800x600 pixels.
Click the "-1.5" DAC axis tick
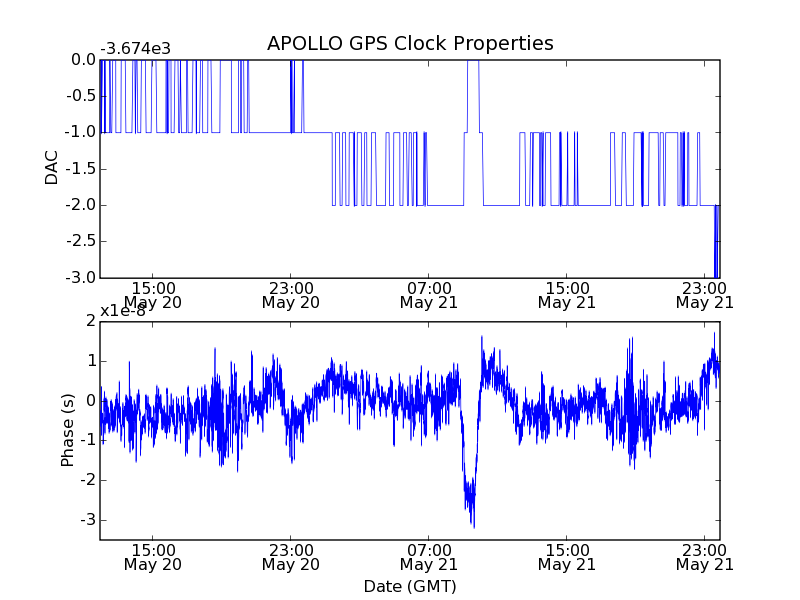(x=81, y=169)
